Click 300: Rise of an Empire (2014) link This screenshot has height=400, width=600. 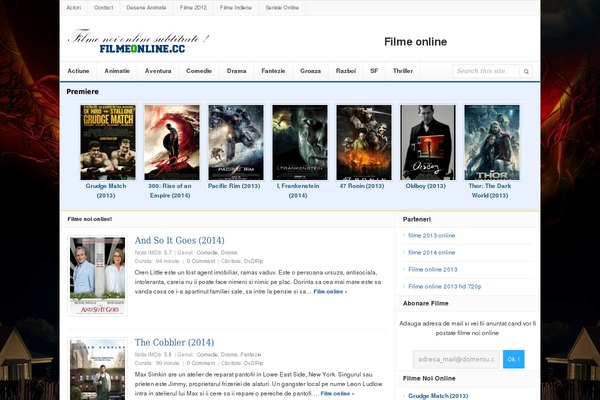(x=170, y=191)
